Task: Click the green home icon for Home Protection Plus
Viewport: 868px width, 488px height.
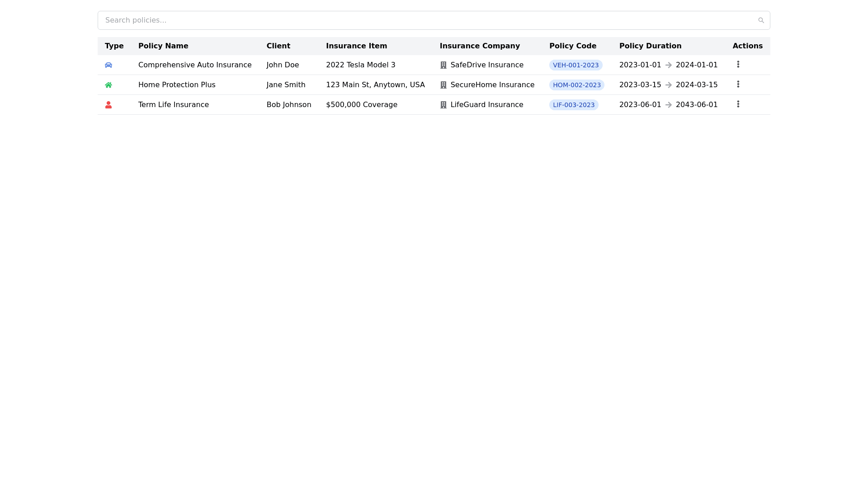Action: [x=108, y=84]
